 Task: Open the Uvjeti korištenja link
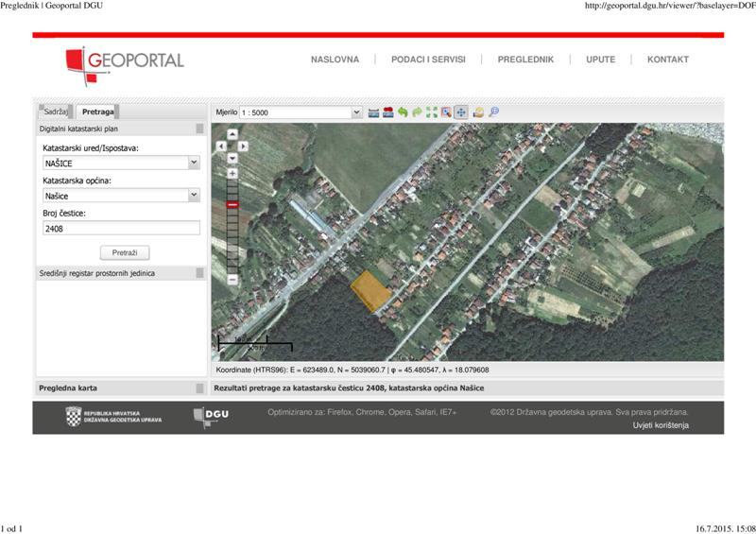[660, 425]
